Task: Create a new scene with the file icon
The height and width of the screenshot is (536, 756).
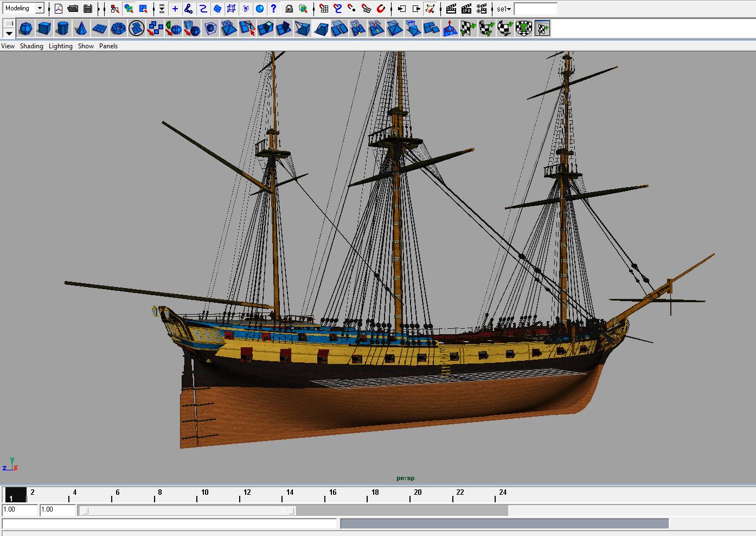Action: [x=58, y=9]
